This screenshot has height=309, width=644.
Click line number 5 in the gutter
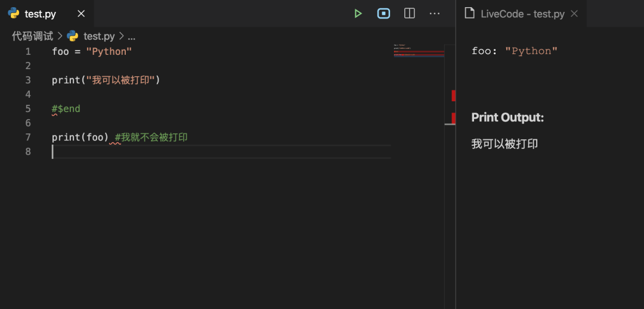(28, 109)
